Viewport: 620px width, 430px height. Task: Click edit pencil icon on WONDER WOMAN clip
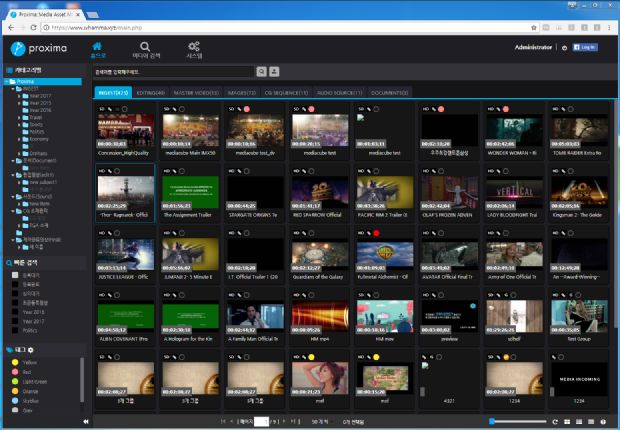coord(499,109)
